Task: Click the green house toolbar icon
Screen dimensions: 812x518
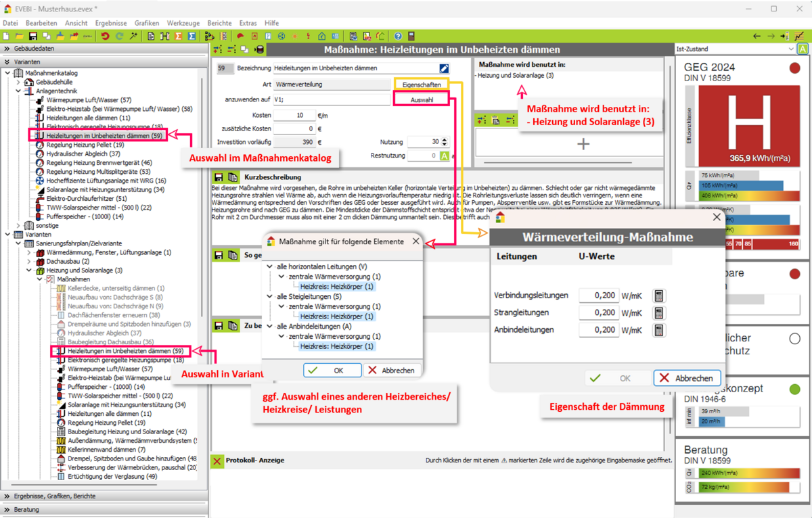Action: coord(322,36)
